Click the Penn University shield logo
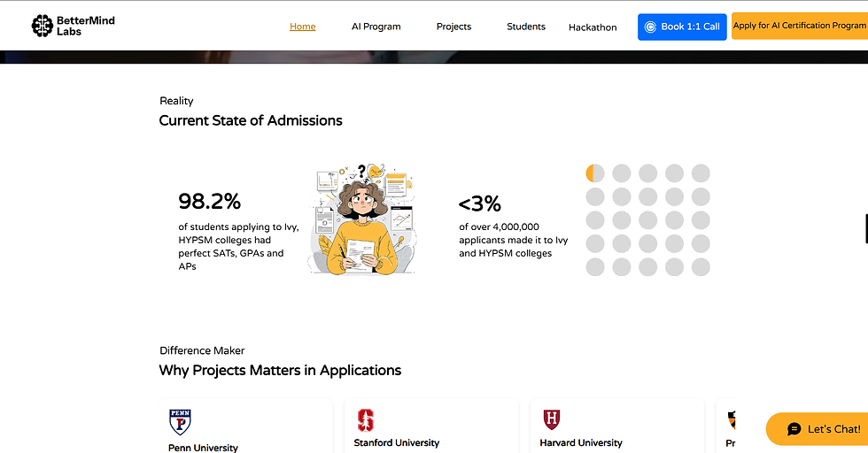The width and height of the screenshot is (868, 453). pos(180,422)
